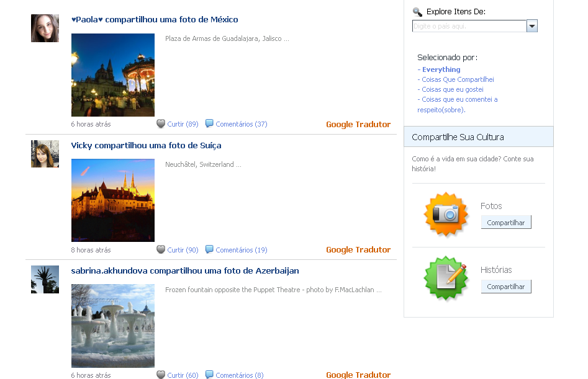Click the orange camera Fotos badge icon

point(445,214)
